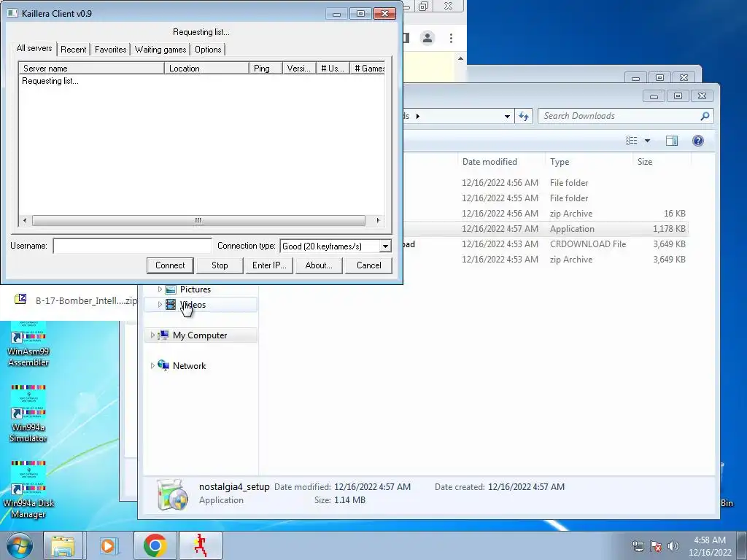
Task: Open the Waiting games tab
Action: pyautogui.click(x=160, y=49)
